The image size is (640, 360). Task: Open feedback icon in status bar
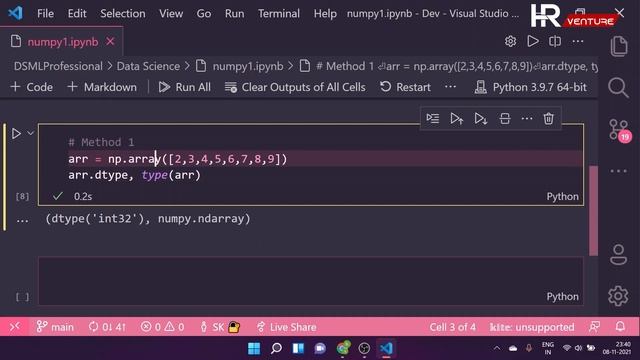coord(594,327)
